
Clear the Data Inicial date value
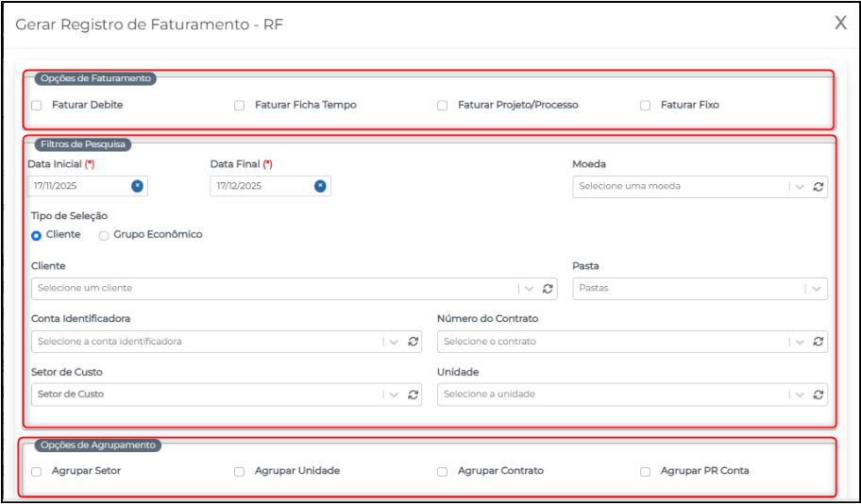point(137,186)
